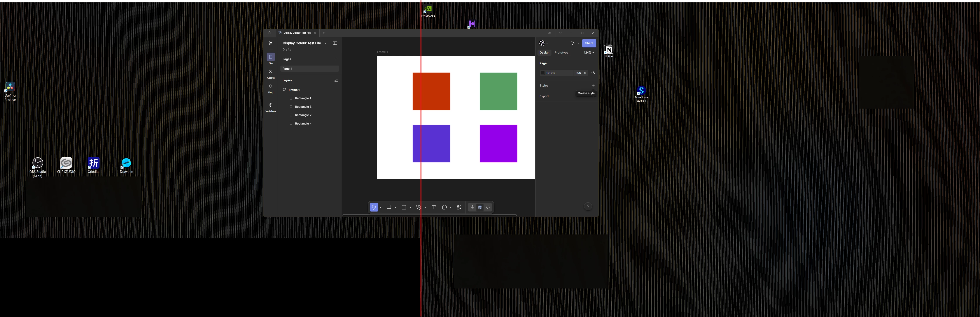Expand the file name options chevron

pyautogui.click(x=326, y=43)
